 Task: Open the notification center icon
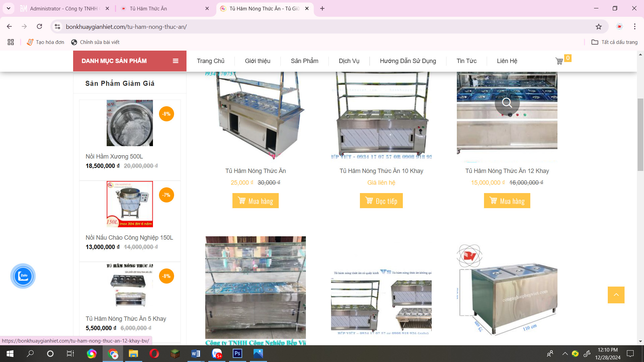pyautogui.click(x=631, y=354)
